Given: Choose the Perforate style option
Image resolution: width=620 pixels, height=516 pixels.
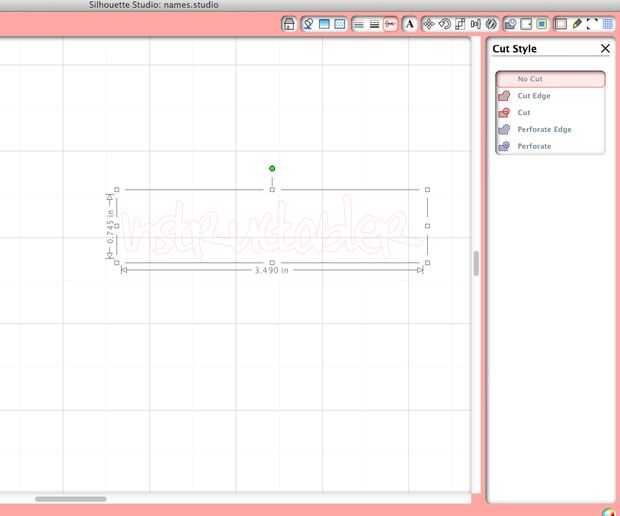Looking at the screenshot, I should (550, 146).
